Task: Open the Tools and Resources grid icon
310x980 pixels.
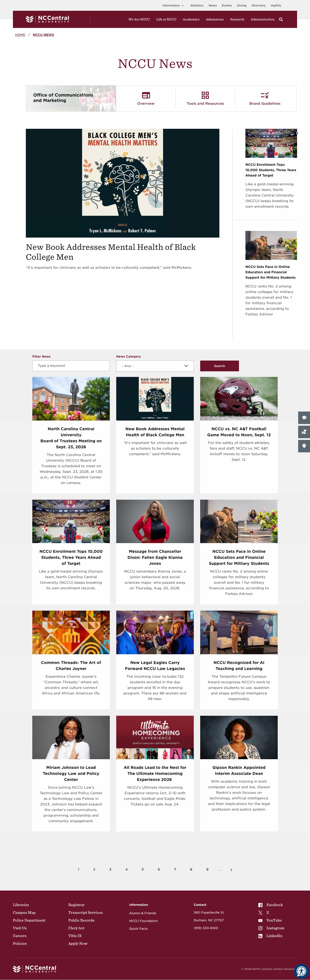Action: click(x=205, y=95)
